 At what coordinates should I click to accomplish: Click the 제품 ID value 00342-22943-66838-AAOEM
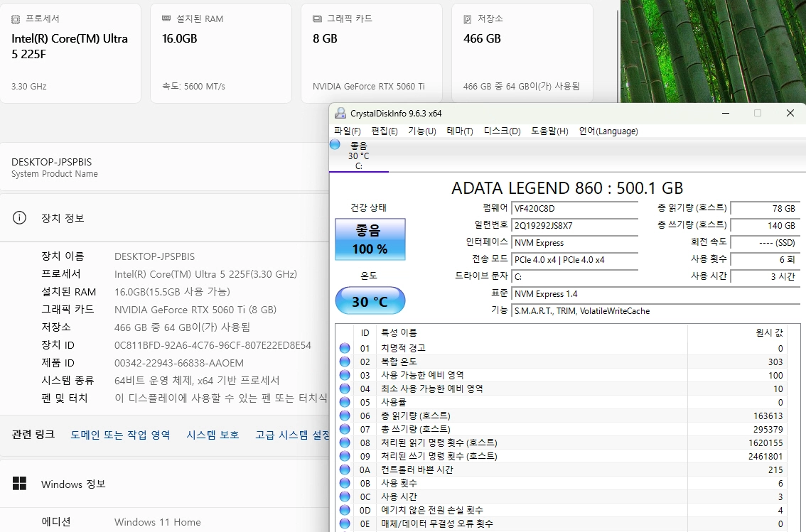tap(179, 363)
